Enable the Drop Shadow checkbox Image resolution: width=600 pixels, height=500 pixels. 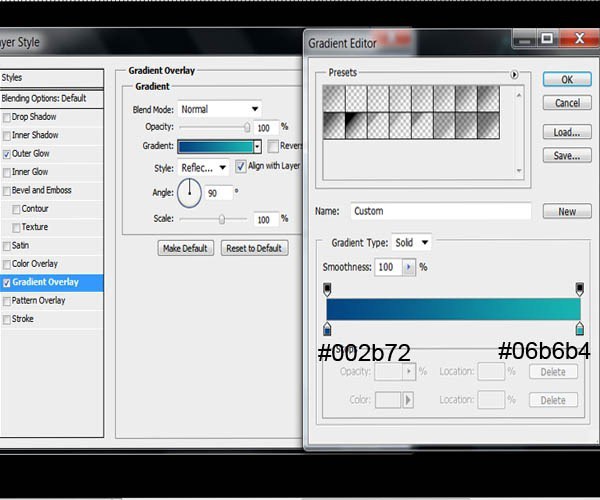pos(8,117)
